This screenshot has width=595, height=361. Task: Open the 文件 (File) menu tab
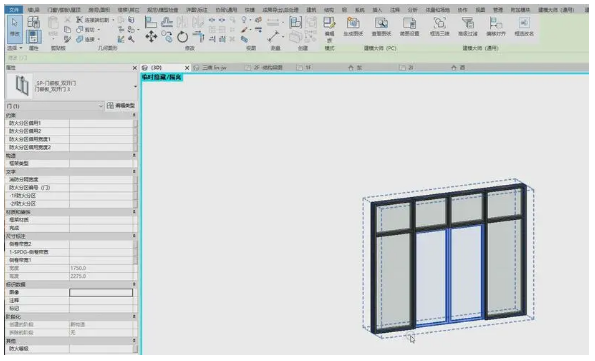[14, 9]
